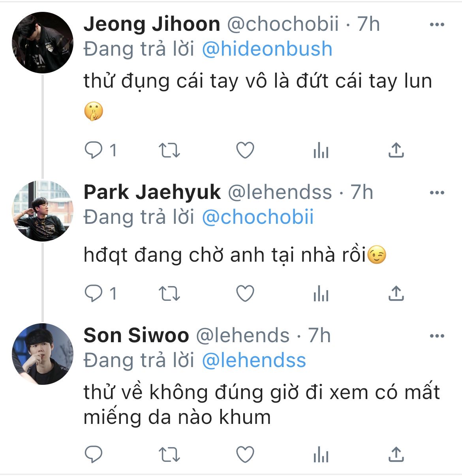This screenshot has height=476, width=462.
Task: Retweet Park Jaehyuk's tweet
Action: tap(169, 294)
